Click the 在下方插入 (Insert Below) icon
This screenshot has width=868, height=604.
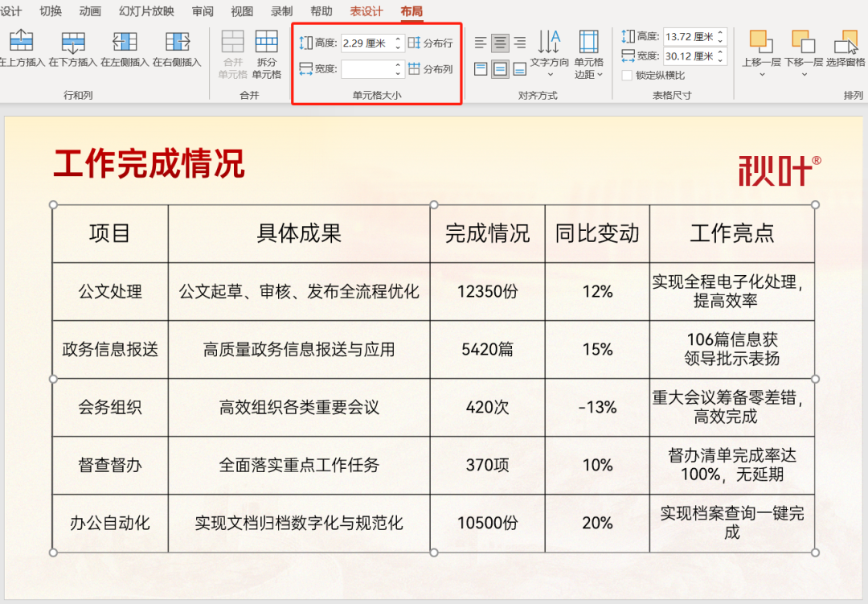(73, 43)
